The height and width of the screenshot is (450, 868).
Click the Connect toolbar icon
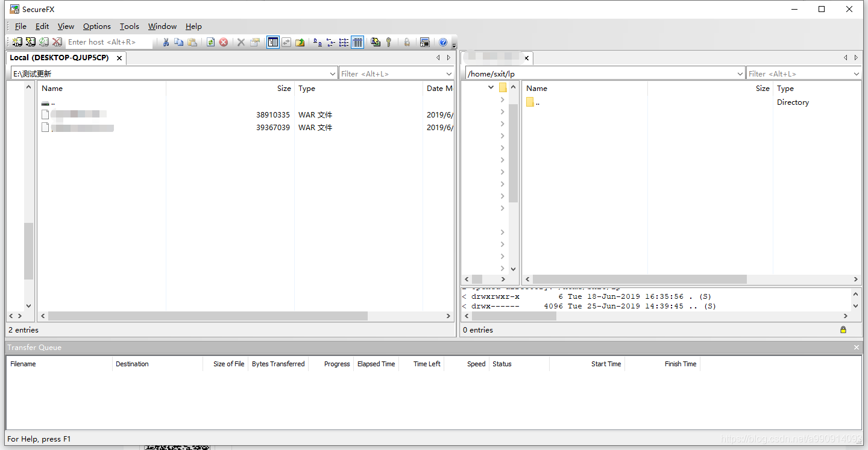click(17, 42)
